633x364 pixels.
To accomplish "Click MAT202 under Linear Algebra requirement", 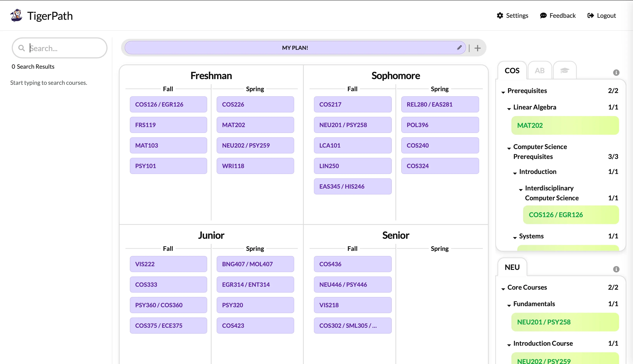I will [x=565, y=125].
